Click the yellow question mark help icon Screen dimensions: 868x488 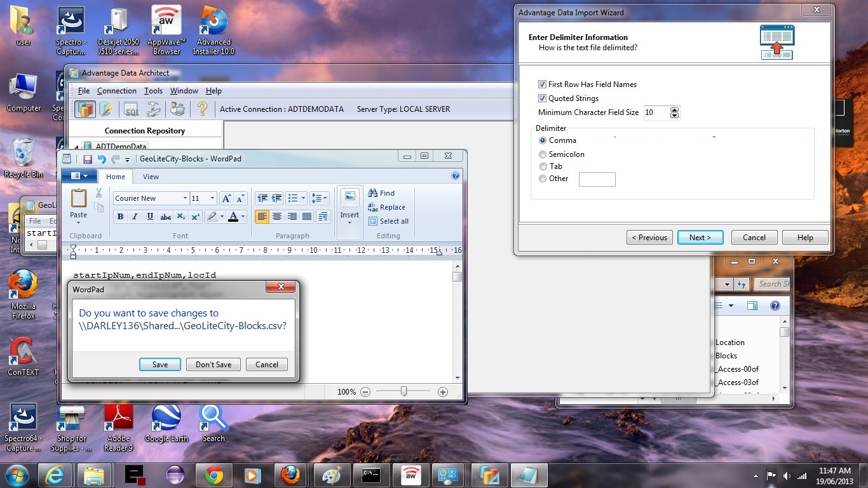coord(202,109)
